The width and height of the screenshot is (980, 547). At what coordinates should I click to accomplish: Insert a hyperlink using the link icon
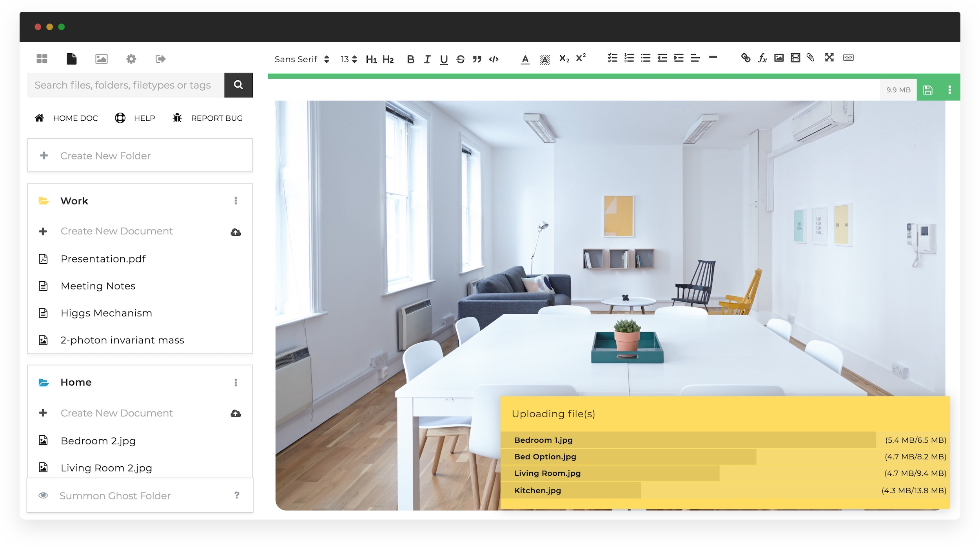746,58
